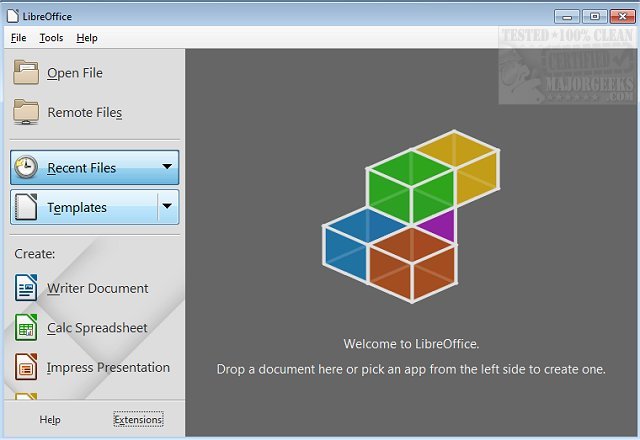Click the colored cubes logo in the welcome area
Image resolution: width=640 pixels, height=440 pixels.
(411, 217)
